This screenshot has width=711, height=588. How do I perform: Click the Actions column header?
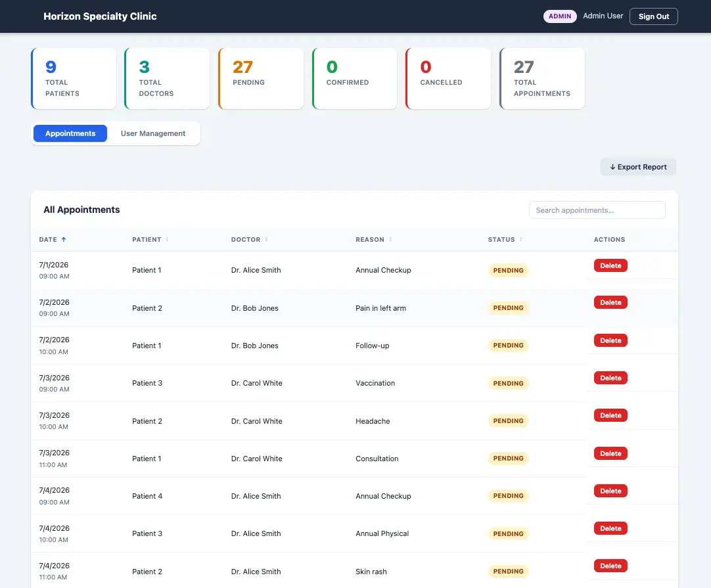coord(609,239)
